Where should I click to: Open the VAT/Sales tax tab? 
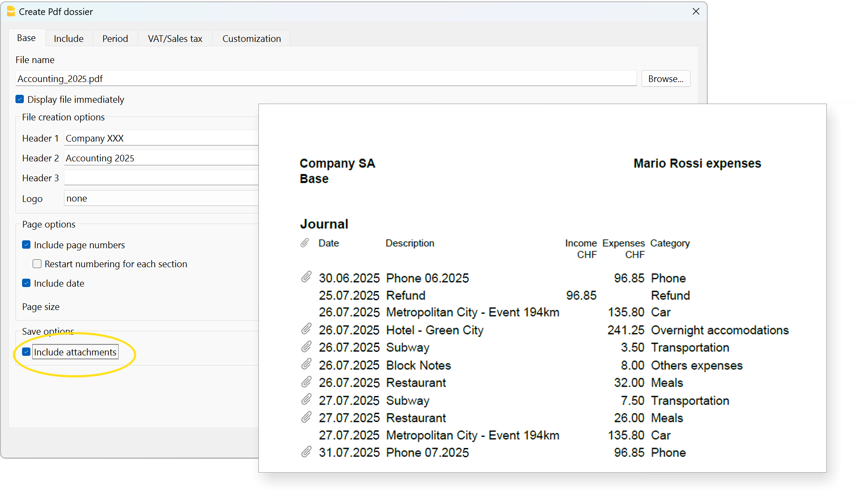175,38
